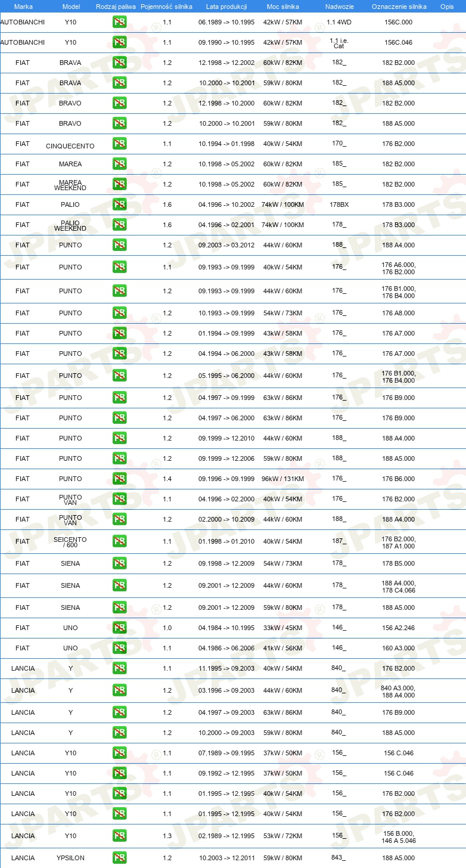Click the 843_ body code cell
466x868 pixels.
coord(338,858)
